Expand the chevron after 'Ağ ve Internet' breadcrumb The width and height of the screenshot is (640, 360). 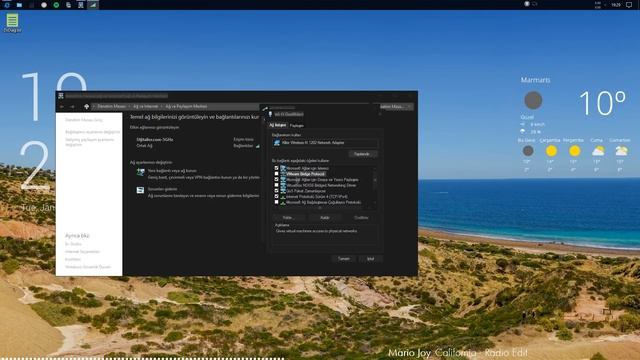[162, 107]
